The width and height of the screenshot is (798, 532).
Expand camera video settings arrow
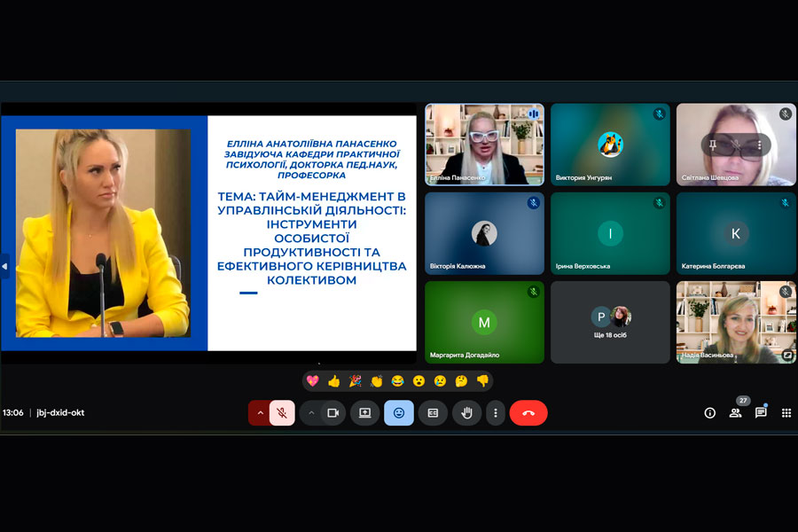click(x=311, y=413)
